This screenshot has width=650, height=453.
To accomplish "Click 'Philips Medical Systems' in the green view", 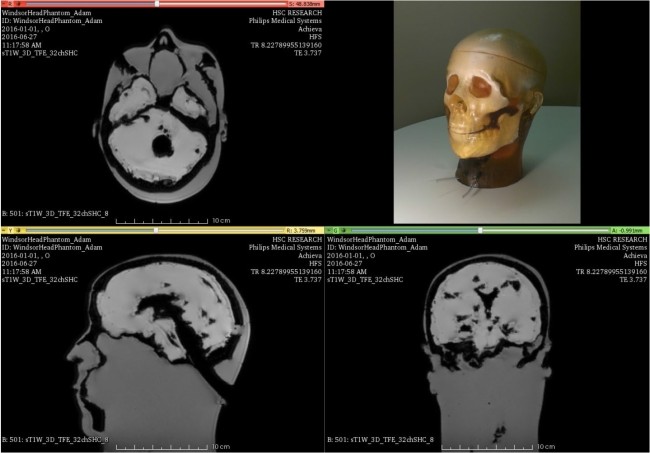I will pyautogui.click(x=611, y=247).
